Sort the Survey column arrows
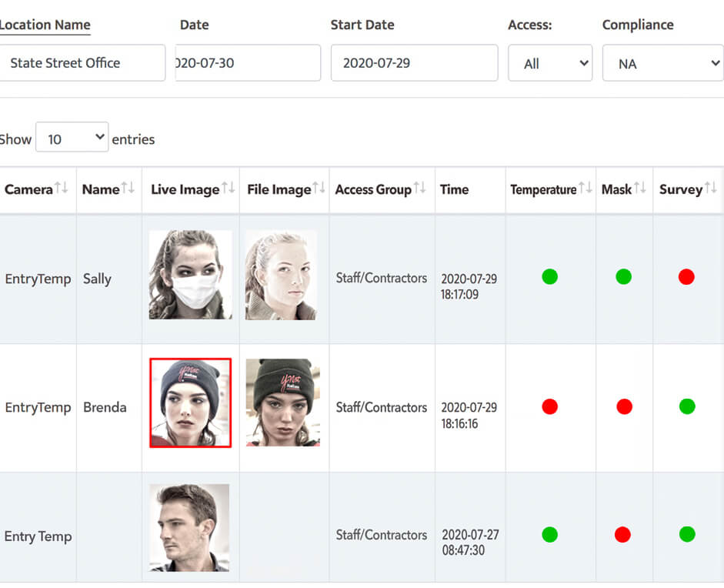724x588 pixels. 711,189
